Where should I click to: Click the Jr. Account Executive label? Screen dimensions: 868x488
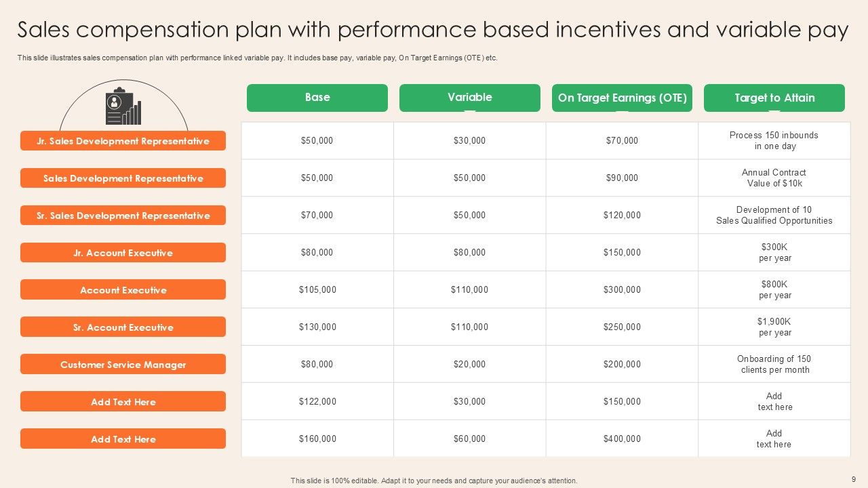(x=123, y=253)
